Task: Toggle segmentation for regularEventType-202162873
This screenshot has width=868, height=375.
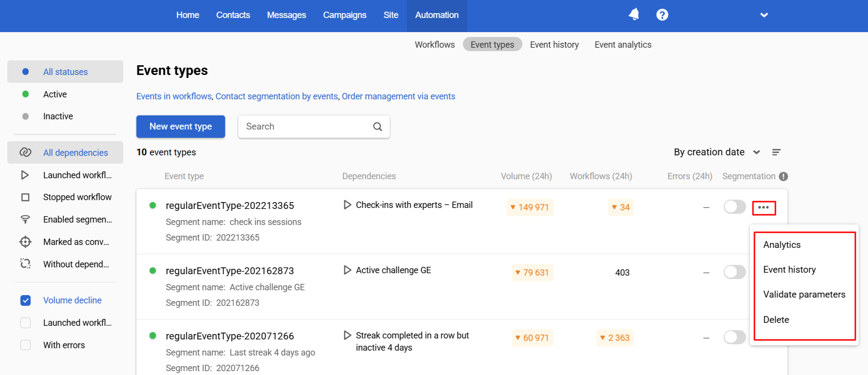Action: (x=734, y=272)
